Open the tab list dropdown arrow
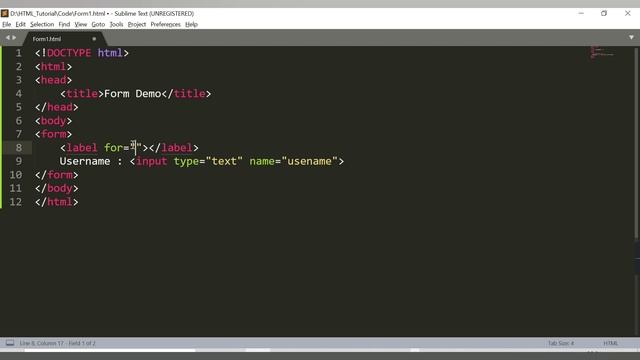The width and height of the screenshot is (640, 360). (631, 38)
